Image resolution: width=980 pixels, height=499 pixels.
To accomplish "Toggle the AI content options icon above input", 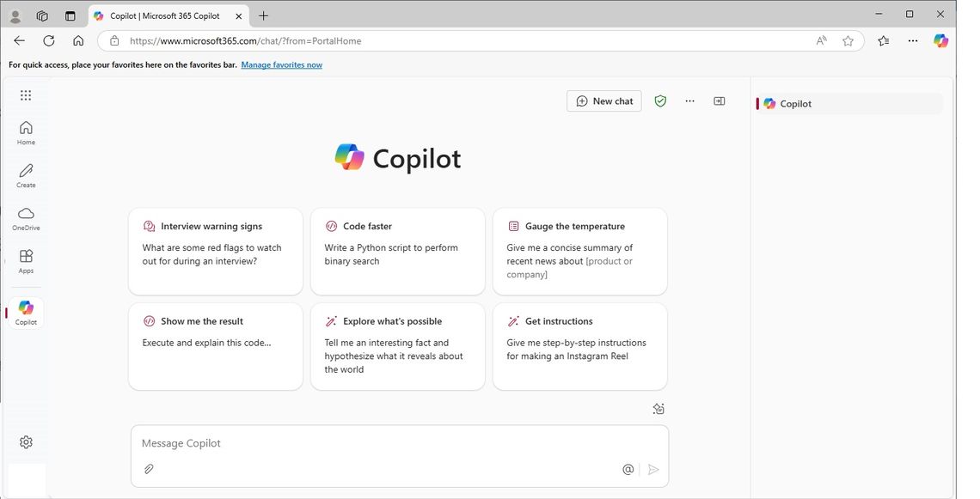I will [x=658, y=409].
